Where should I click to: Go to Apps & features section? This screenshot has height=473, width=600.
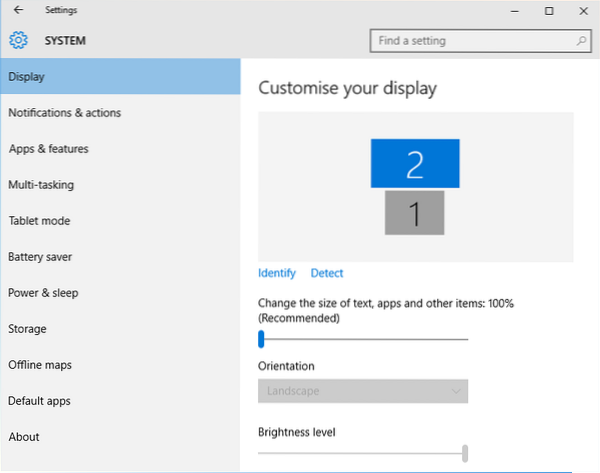(49, 149)
